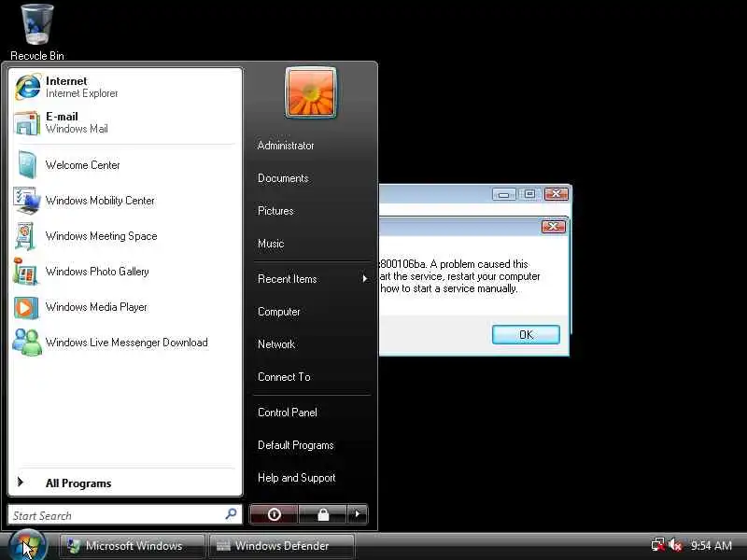Open Network from Start menu

pos(276,343)
